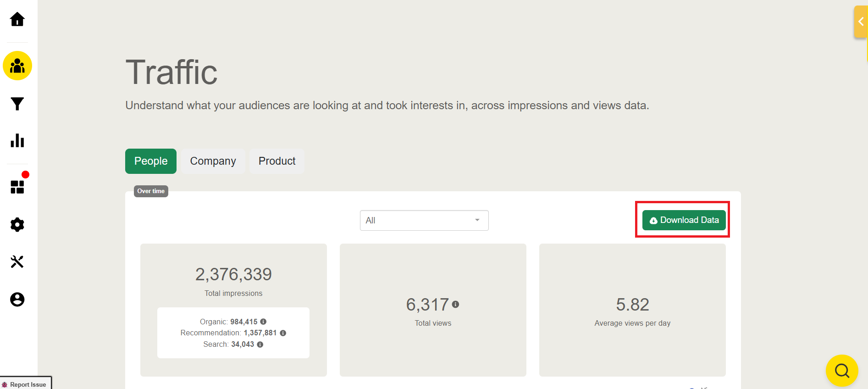This screenshot has width=868, height=389.
Task: Open the dashboard grid icon with notification
Action: 17,187
